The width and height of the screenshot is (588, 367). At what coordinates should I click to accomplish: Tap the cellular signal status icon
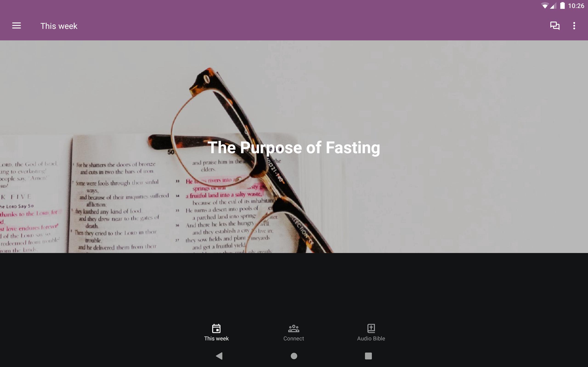click(x=553, y=6)
